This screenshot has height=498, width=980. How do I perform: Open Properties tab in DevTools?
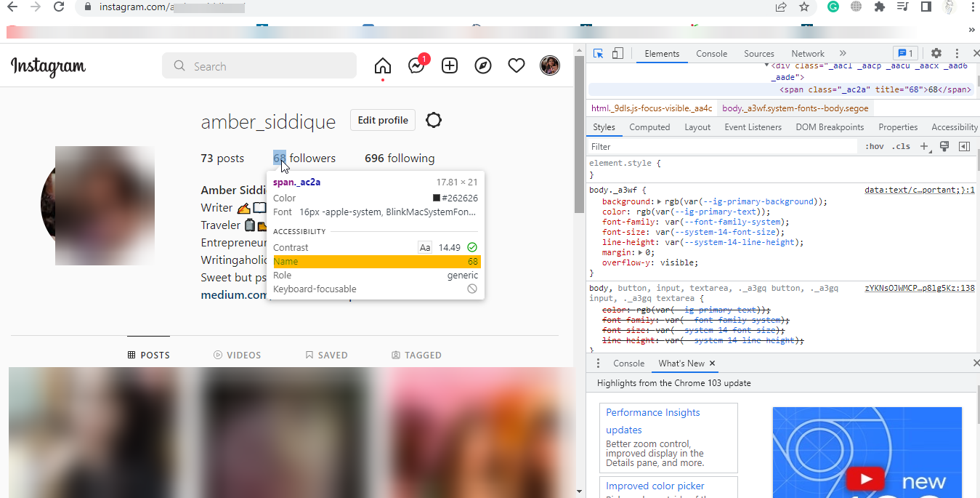pyautogui.click(x=898, y=127)
